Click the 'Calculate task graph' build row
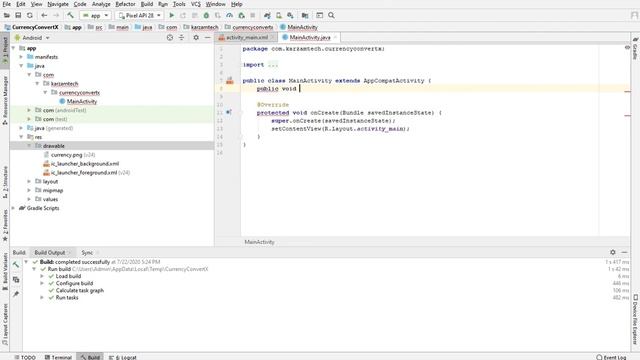This screenshot has width=640, height=360. point(80,290)
